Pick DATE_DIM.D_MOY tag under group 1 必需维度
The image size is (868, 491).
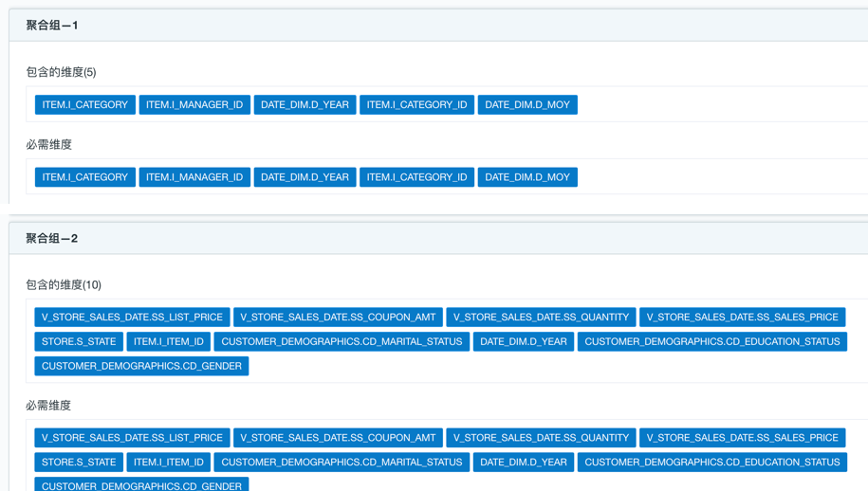coord(527,177)
